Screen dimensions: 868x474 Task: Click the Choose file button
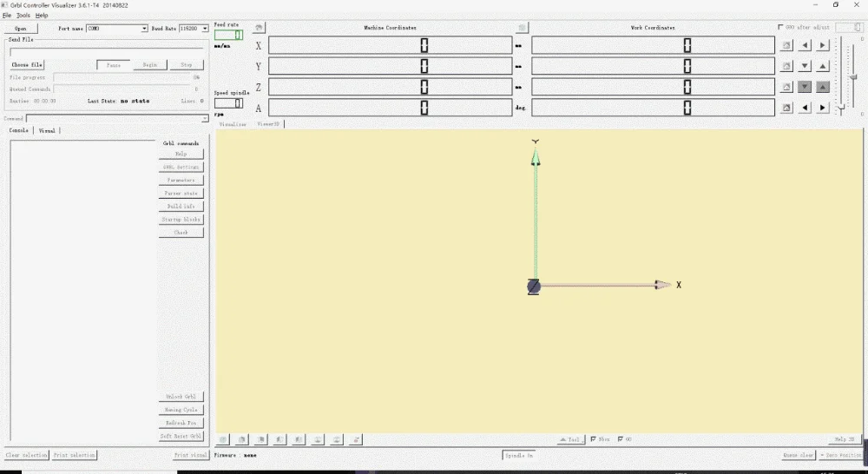coord(27,65)
